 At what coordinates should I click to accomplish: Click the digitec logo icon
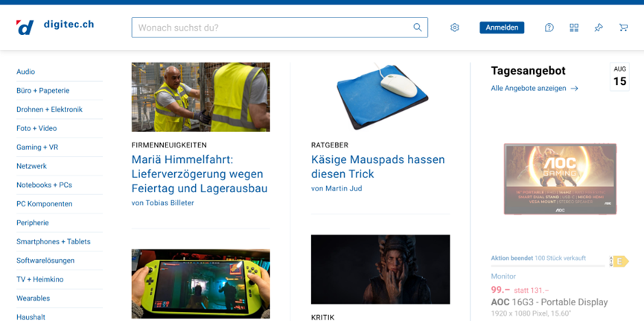tap(25, 28)
